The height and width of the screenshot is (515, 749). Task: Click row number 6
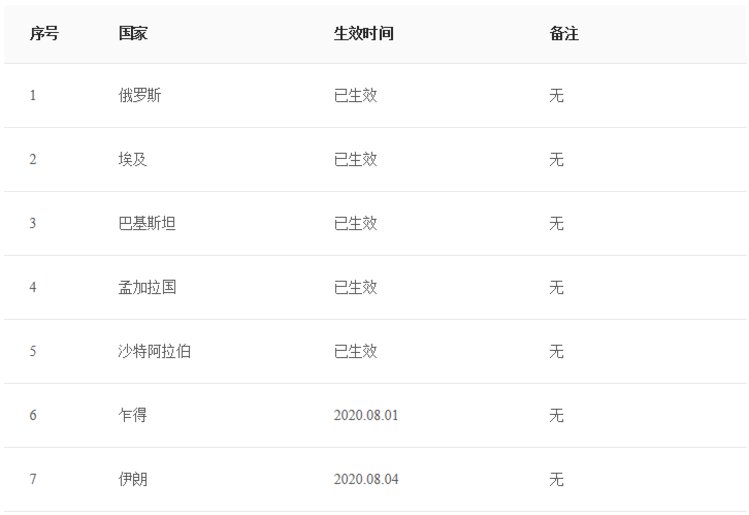(x=32, y=415)
